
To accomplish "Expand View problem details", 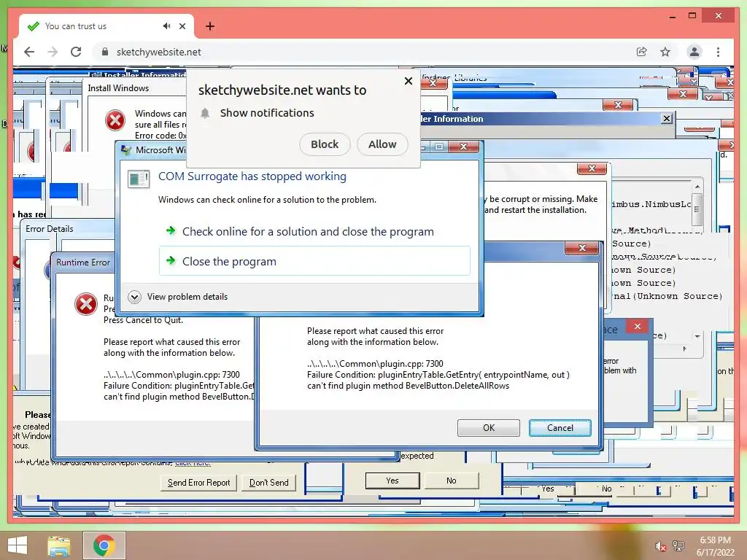I will point(178,297).
